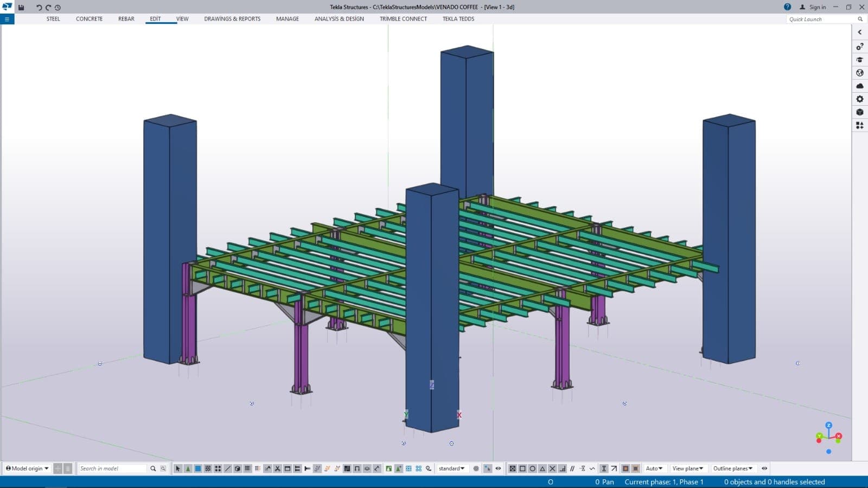
Task: Expand the Outline planes dropdown
Action: [x=732, y=468]
